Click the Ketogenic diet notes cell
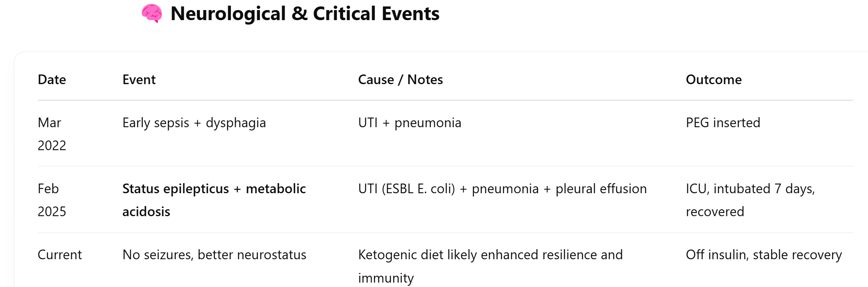The width and height of the screenshot is (868, 287). coord(490,266)
